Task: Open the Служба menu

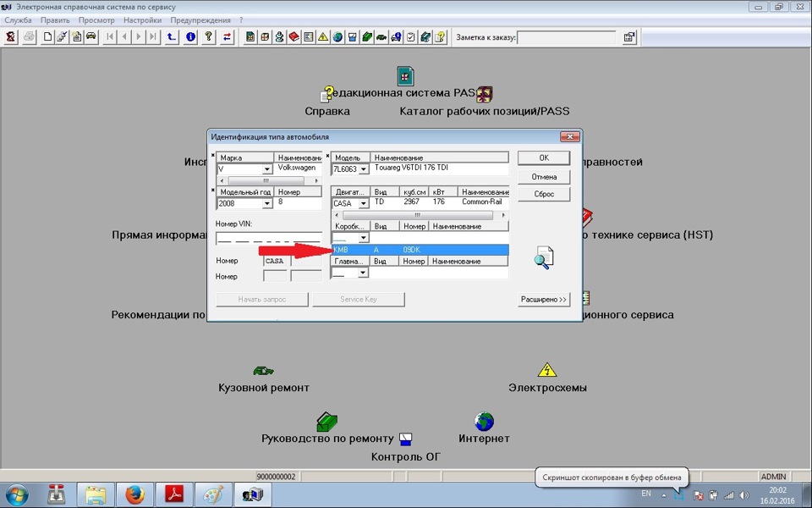Action: (18, 20)
